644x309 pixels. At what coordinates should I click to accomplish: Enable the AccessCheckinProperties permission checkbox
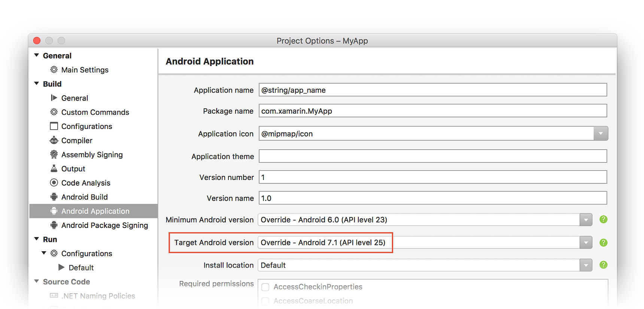[x=265, y=287]
